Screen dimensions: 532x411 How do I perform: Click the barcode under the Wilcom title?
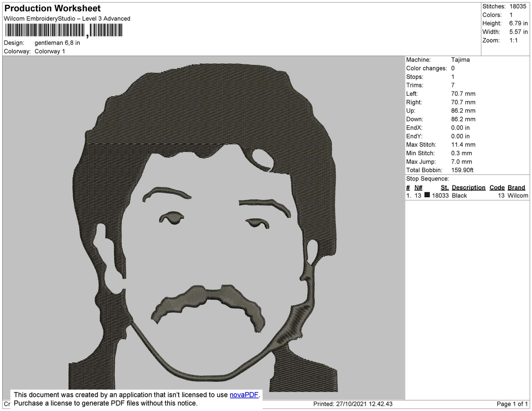(x=64, y=31)
